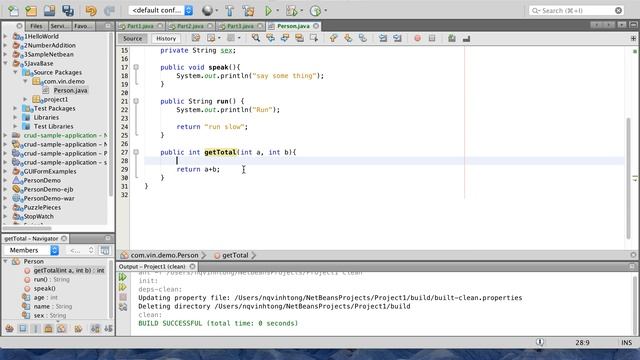Click Shift Line Left icon
Image resolution: width=640 pixels, height=360 pixels.
point(383,38)
